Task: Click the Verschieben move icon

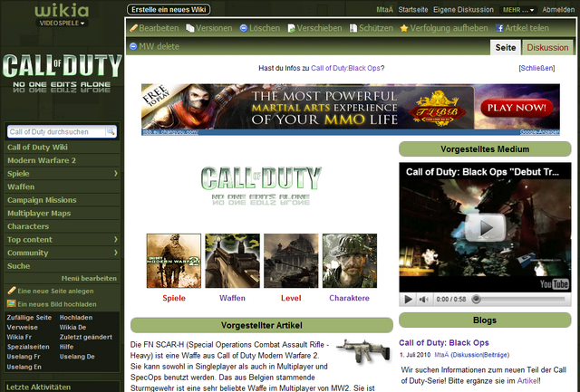Action: pos(292,28)
